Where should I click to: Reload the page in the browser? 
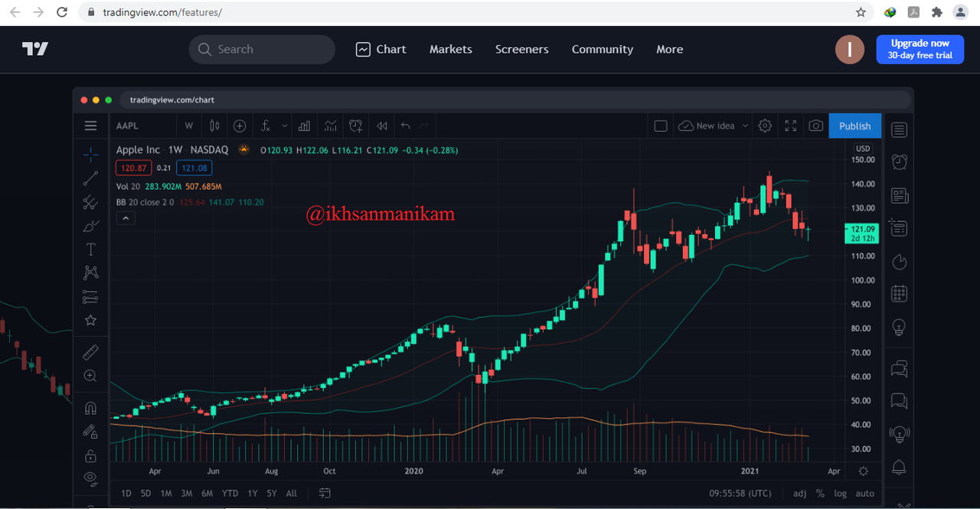pyautogui.click(x=63, y=12)
